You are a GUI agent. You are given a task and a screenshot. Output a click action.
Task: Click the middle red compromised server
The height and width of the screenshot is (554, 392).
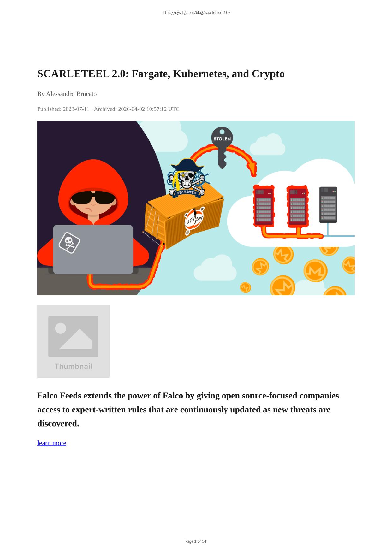(297, 206)
